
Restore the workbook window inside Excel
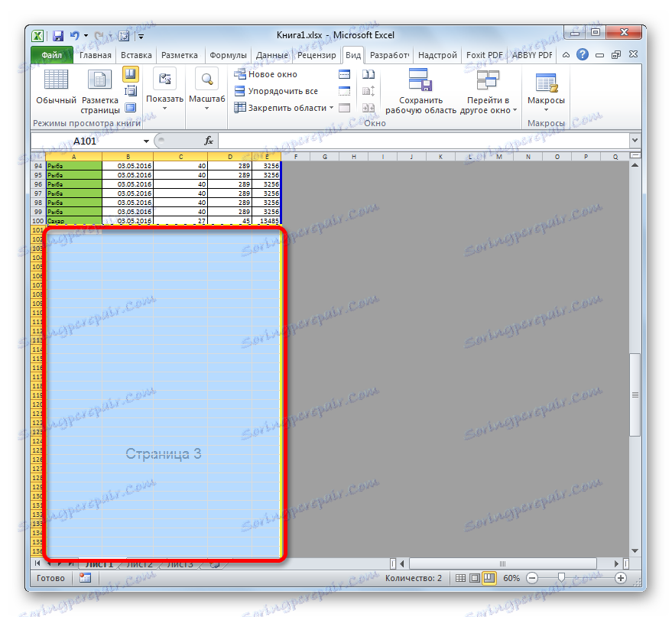(616, 55)
